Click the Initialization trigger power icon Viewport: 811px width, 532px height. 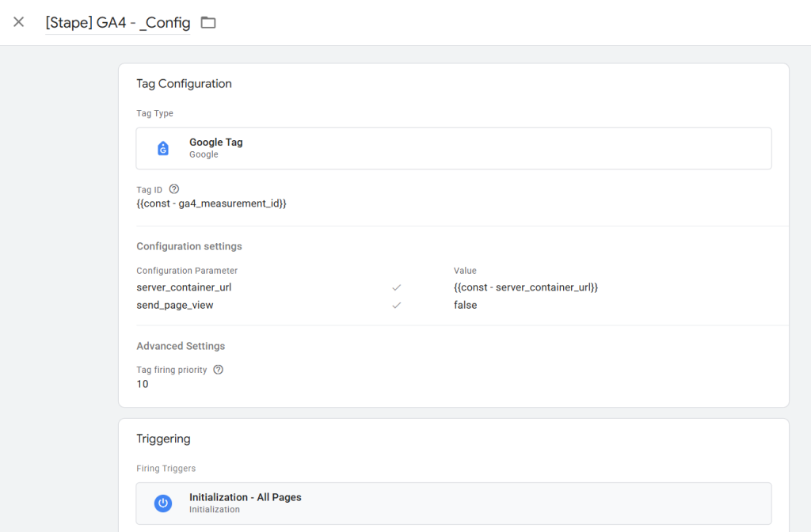pyautogui.click(x=163, y=503)
